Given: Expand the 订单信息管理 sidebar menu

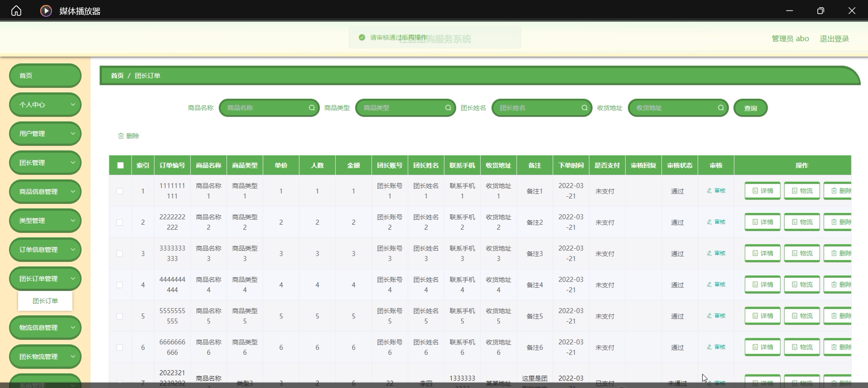Looking at the screenshot, I should pyautogui.click(x=45, y=249).
